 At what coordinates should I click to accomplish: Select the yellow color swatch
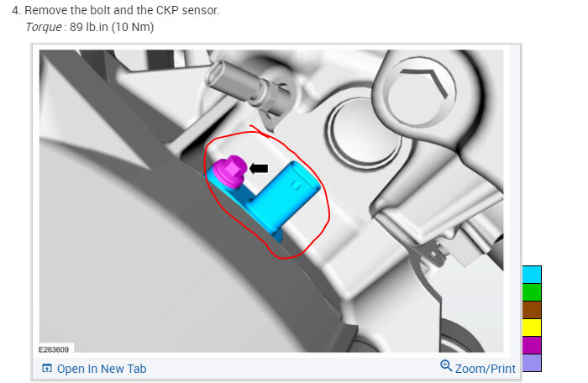[x=532, y=328]
